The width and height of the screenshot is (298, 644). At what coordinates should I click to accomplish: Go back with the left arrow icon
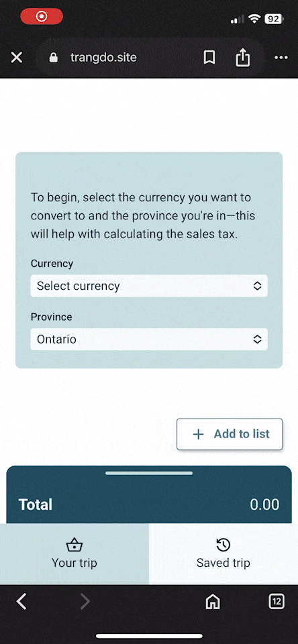21,602
